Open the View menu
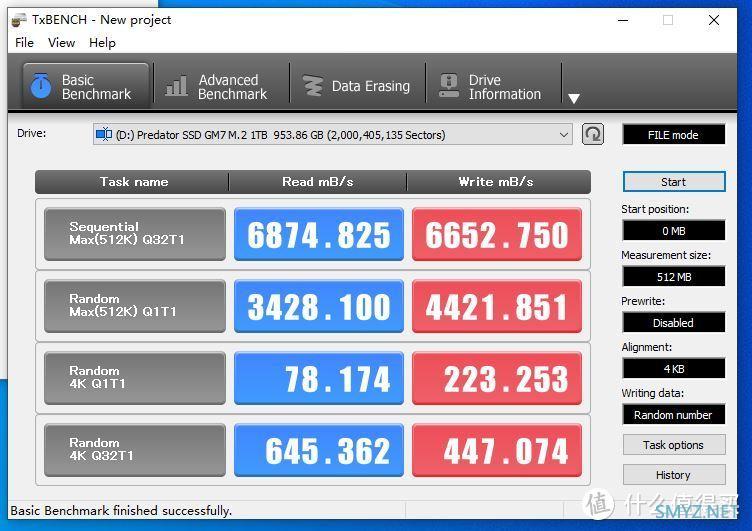Viewport: 752px width, 531px height. (x=61, y=43)
